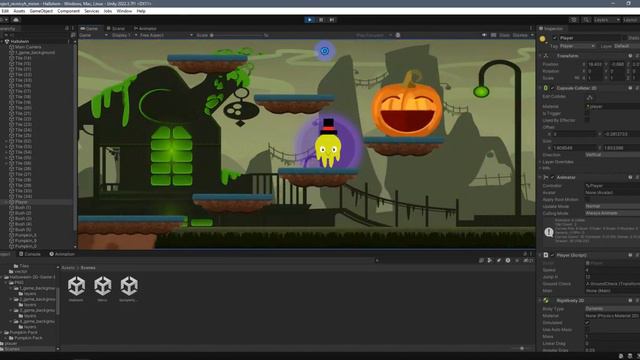Select the Scenes folder in the Project tree

coord(12,349)
